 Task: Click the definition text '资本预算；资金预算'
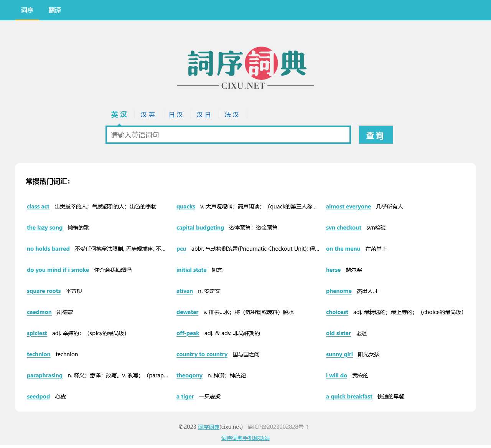coord(254,228)
